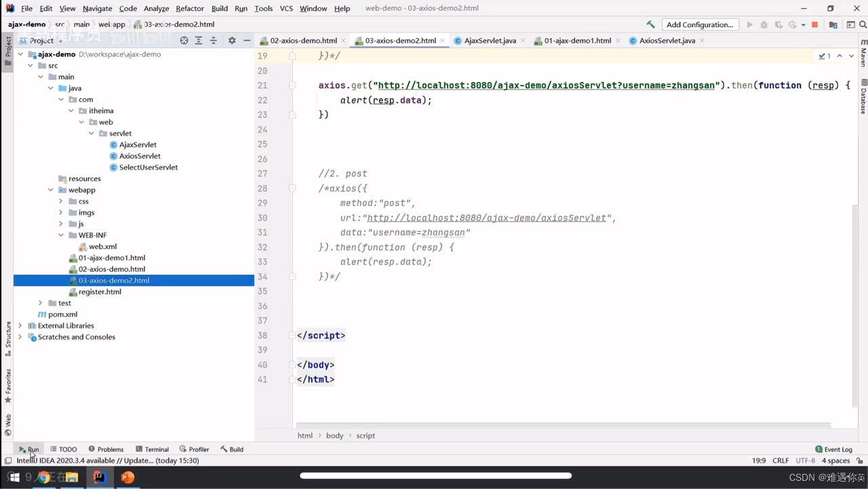The width and height of the screenshot is (868, 489).
Task: Collapse the java folder node
Action: [x=51, y=88]
